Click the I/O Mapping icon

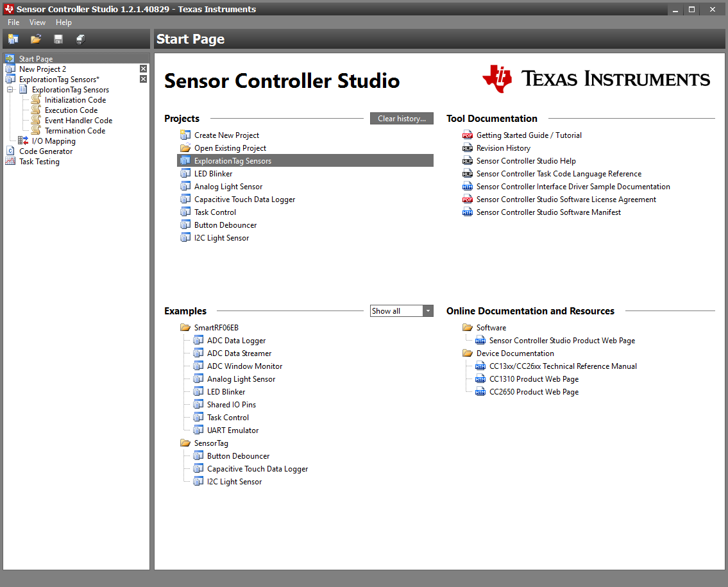(x=23, y=140)
